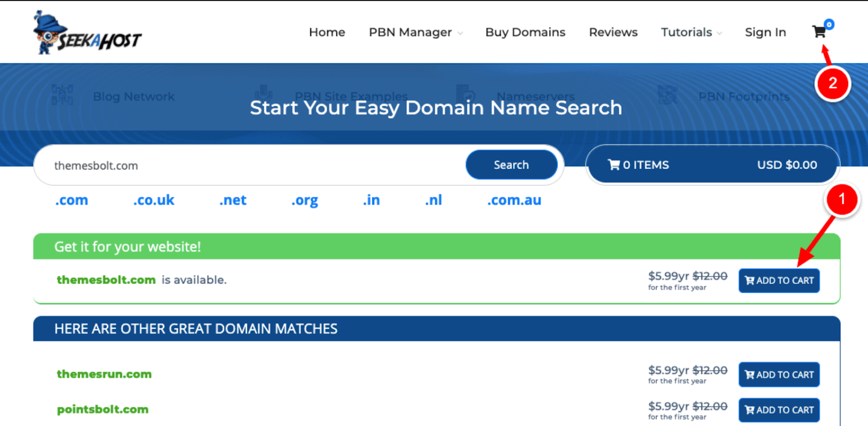
Task: Click the PBN Site Examples link
Action: 351,96
